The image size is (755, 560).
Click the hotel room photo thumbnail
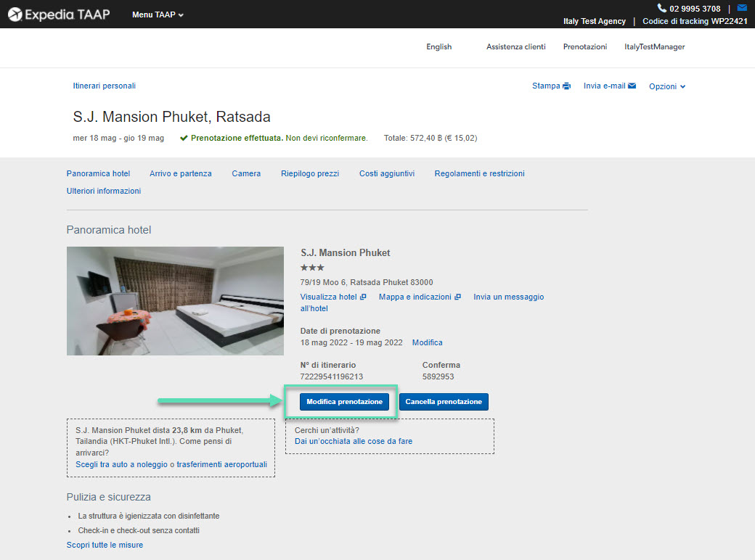[x=175, y=301]
